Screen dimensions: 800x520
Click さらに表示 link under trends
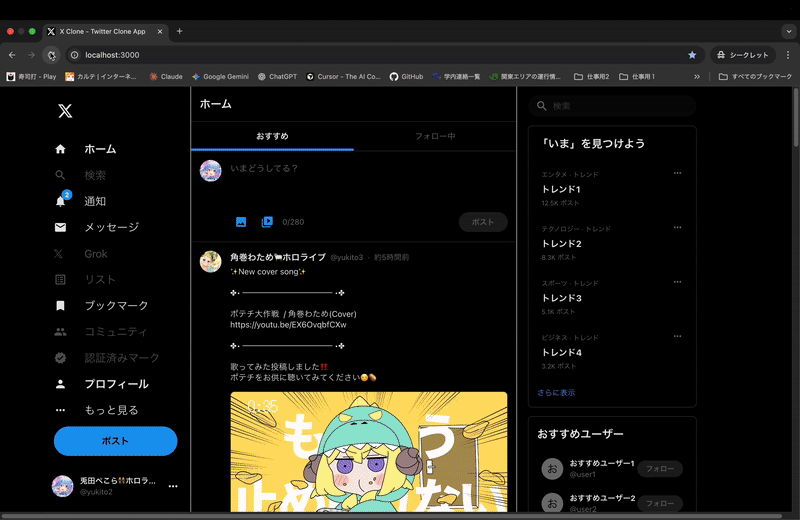(x=556, y=392)
